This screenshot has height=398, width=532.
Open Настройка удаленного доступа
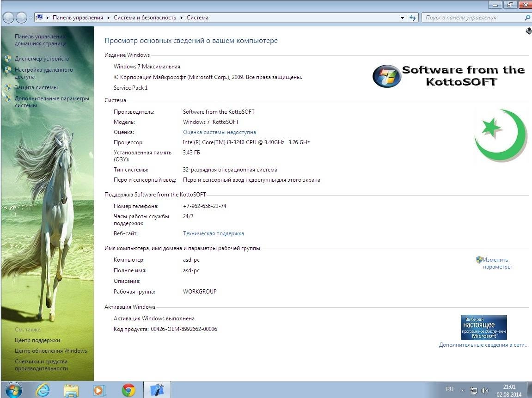click(x=43, y=73)
